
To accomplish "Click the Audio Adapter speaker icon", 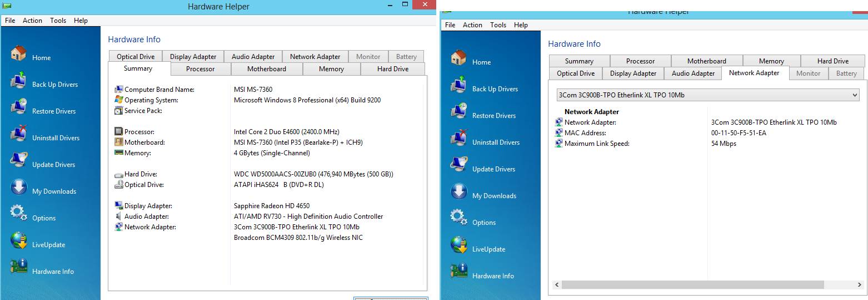I will click(118, 216).
